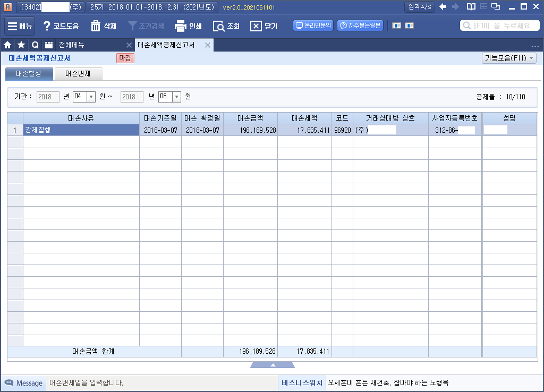Viewport: 544px width, 392px height.
Task: Click the 코드 column header
Action: (343, 118)
